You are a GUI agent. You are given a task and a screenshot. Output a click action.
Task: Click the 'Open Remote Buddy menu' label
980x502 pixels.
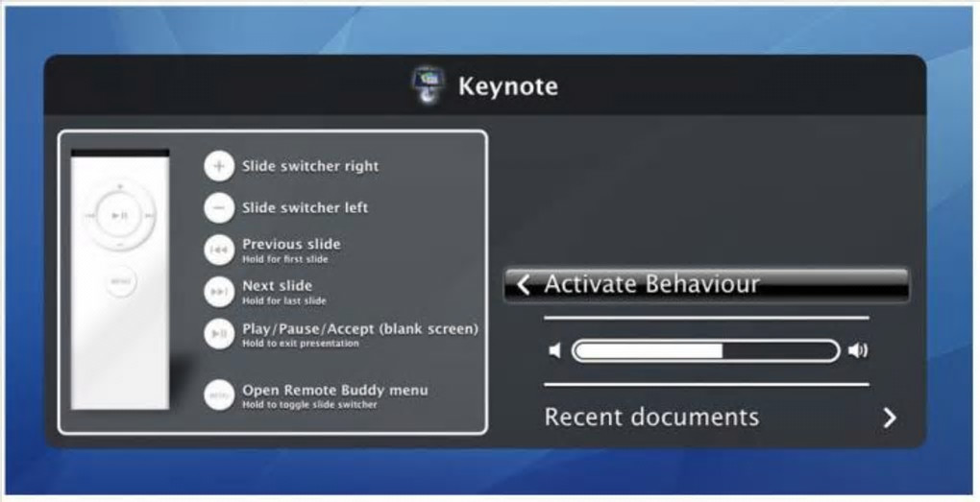tap(335, 391)
